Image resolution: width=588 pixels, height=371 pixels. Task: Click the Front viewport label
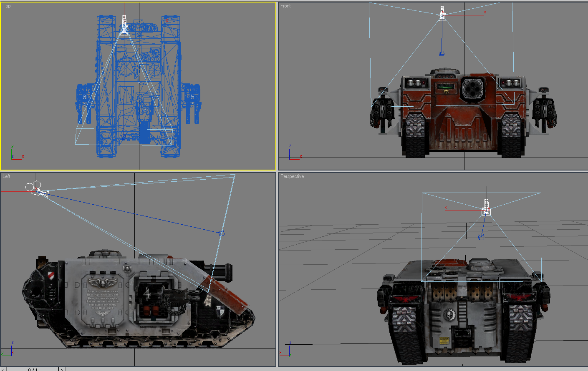click(285, 6)
